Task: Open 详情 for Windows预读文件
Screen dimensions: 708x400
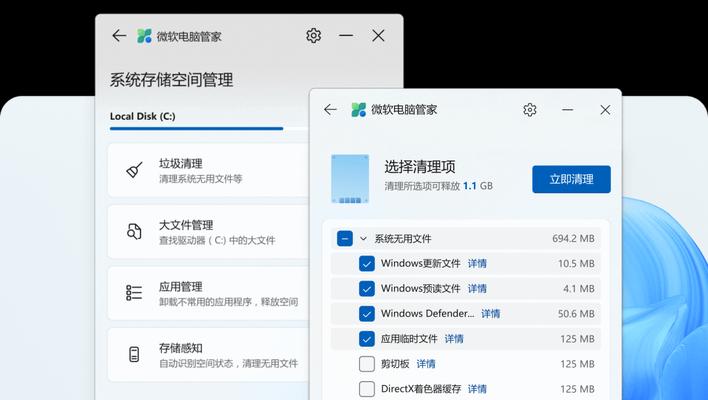Action: coord(477,288)
